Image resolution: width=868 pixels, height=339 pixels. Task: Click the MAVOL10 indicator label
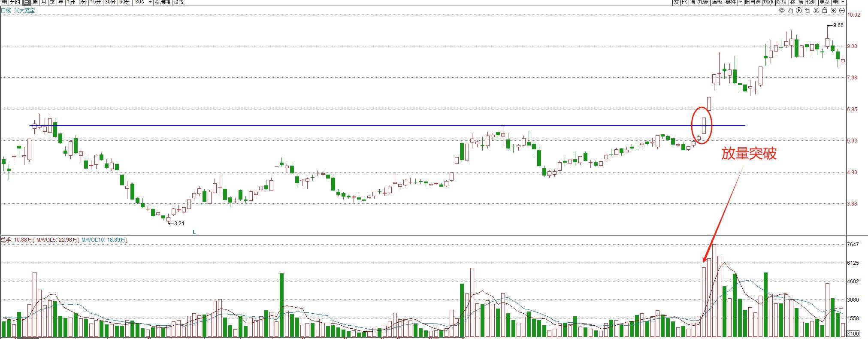pyautogui.click(x=105, y=240)
